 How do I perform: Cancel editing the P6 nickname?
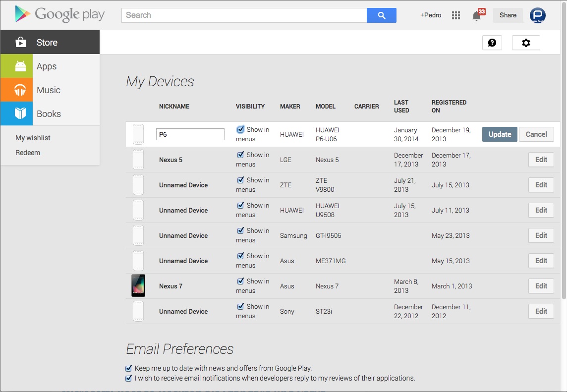(536, 134)
